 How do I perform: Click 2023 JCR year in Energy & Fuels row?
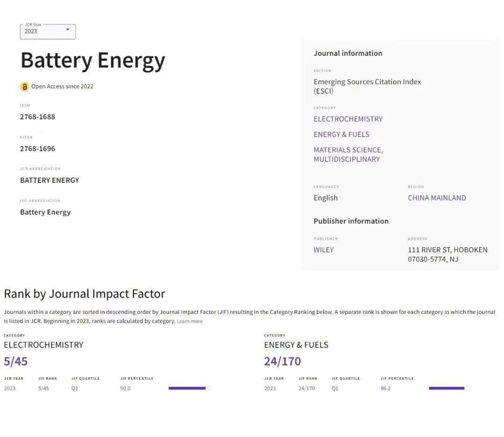pos(270,388)
